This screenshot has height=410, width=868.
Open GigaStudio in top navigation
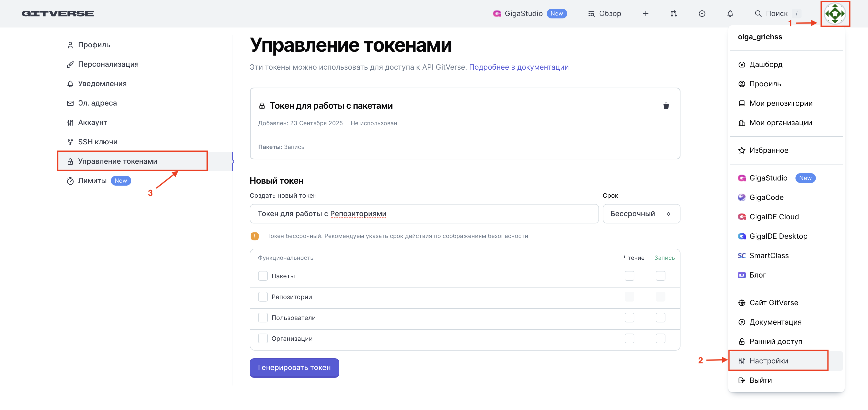coord(523,14)
